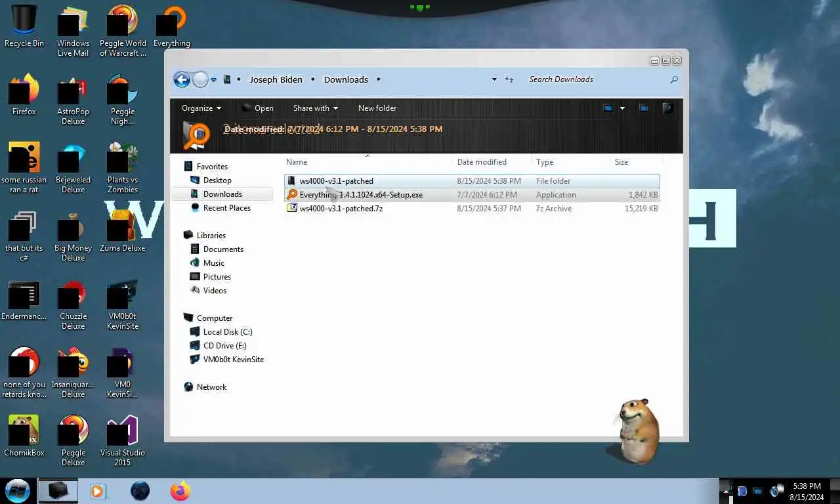Refresh the folder with the address bar refresh icon
The height and width of the screenshot is (504, 840).
(509, 79)
